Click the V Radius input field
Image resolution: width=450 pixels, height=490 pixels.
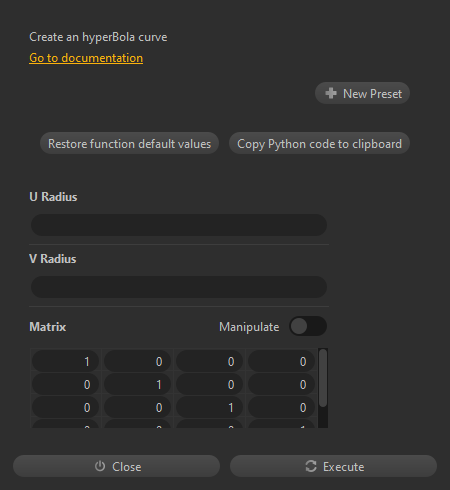179,287
